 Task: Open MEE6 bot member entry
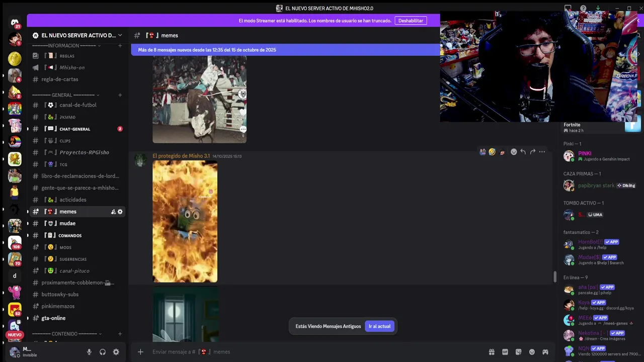(x=600, y=320)
